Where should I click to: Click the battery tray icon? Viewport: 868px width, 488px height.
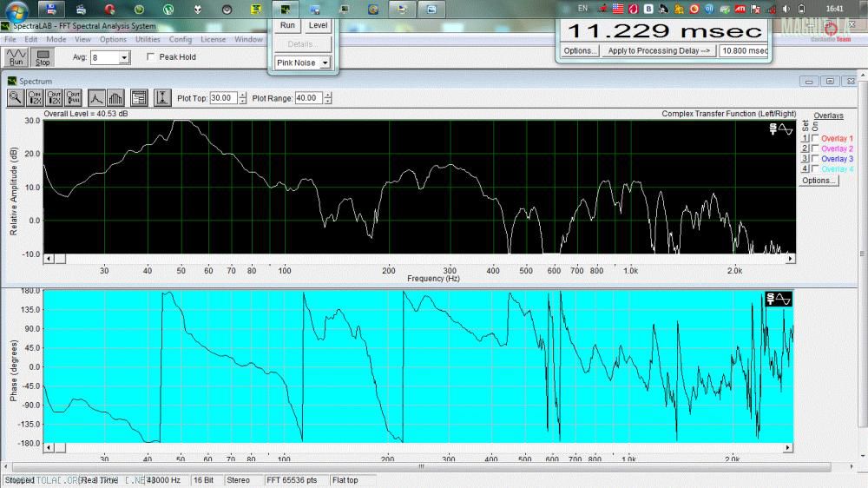point(801,9)
